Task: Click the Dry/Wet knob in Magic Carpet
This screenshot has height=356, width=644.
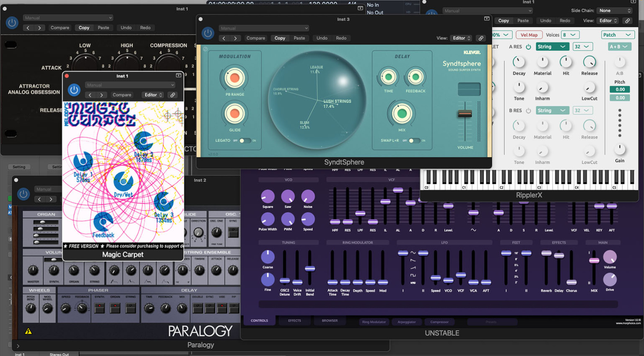Action: click(123, 181)
